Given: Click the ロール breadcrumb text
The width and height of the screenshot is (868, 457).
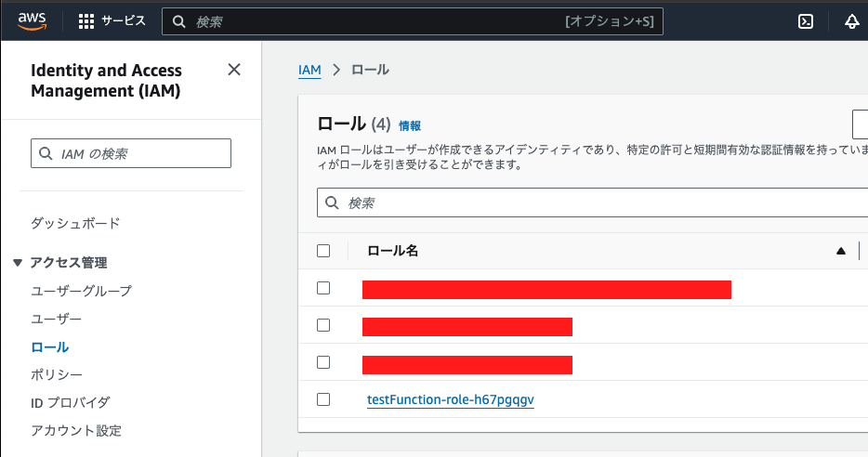Looking at the screenshot, I should point(370,71).
